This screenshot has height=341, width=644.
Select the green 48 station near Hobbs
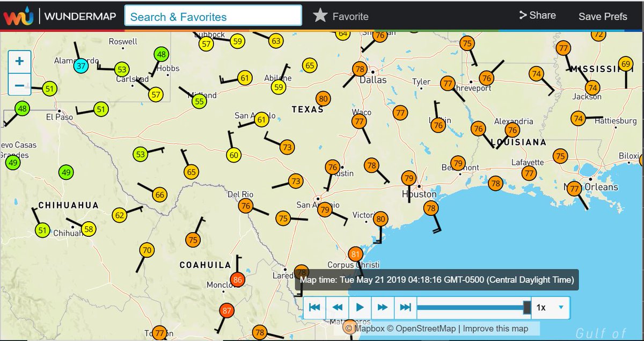click(162, 54)
